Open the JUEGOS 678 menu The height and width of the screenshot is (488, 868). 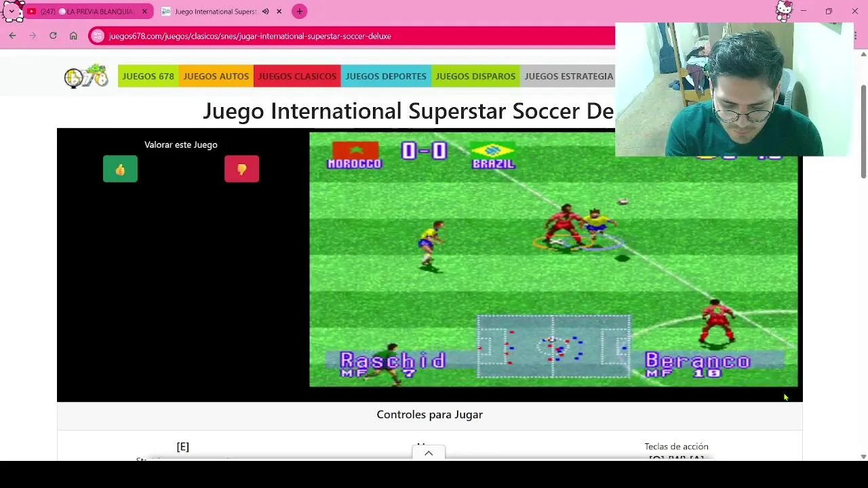(x=149, y=76)
